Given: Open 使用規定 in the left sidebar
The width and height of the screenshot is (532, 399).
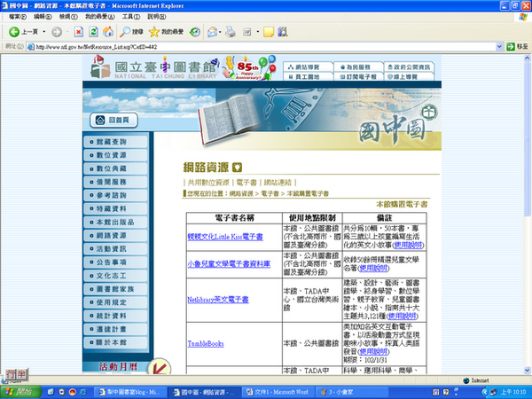Looking at the screenshot, I should tap(115, 302).
